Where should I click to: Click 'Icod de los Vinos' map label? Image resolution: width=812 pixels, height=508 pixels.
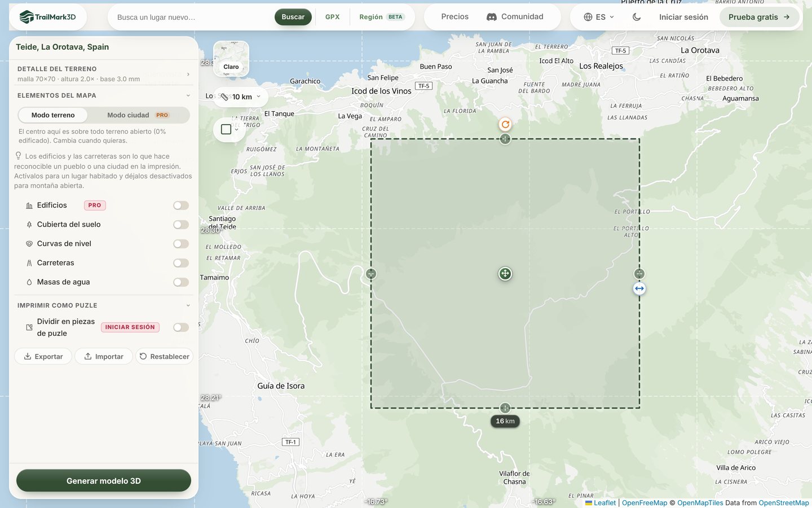coord(381,91)
